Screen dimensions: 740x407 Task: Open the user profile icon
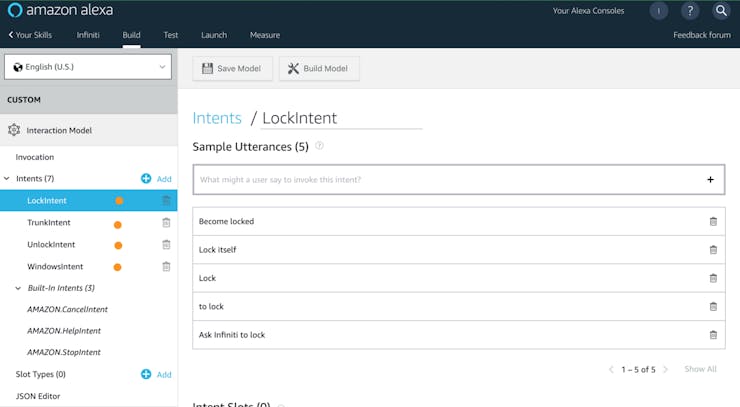pos(658,11)
